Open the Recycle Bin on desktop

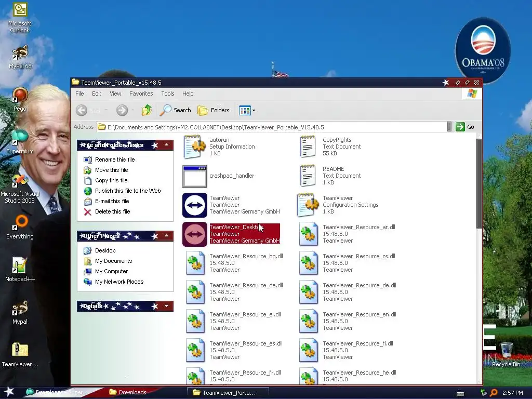(x=506, y=355)
